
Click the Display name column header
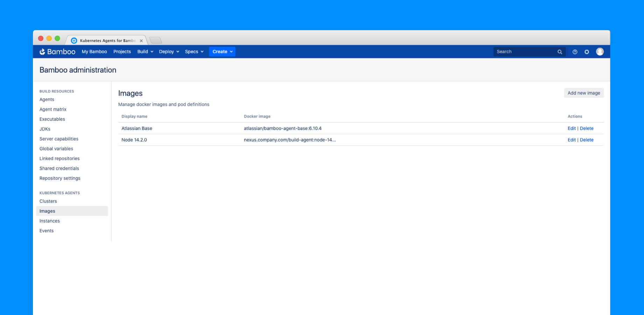(134, 116)
